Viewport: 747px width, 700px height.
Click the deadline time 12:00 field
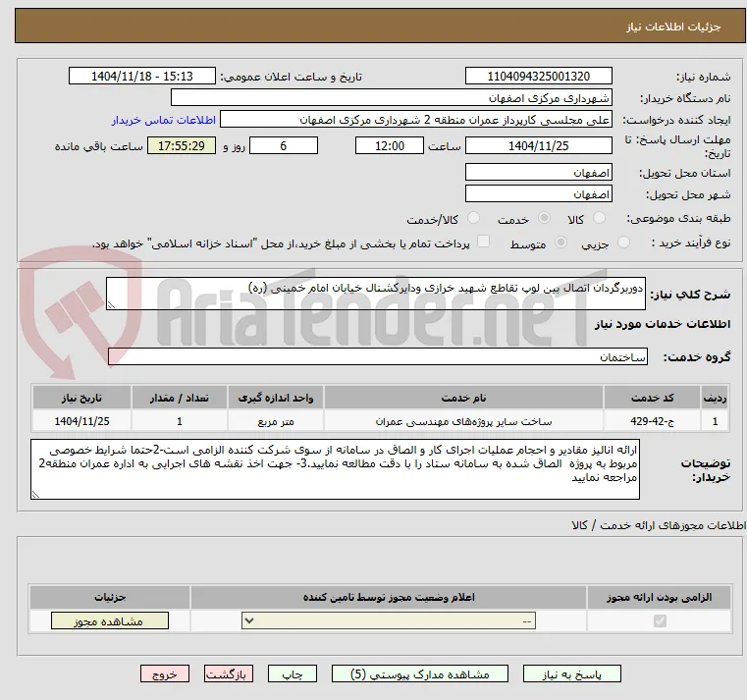click(x=390, y=146)
